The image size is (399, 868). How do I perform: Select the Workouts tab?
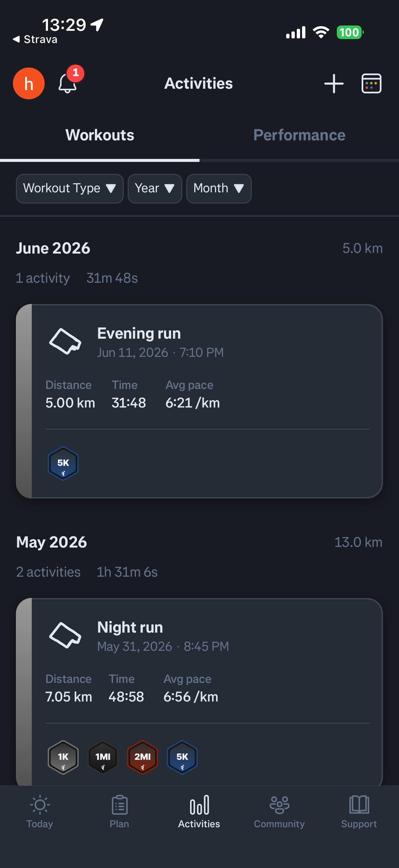click(x=100, y=135)
